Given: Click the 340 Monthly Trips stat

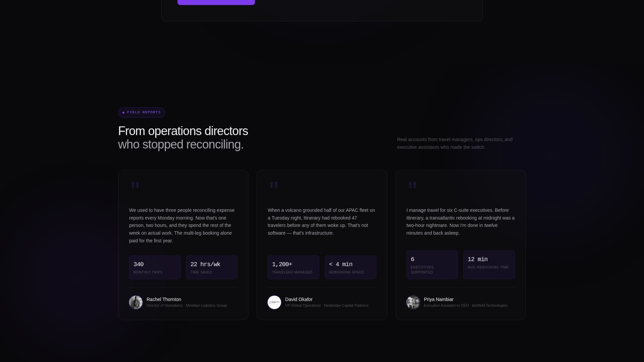Looking at the screenshot, I should click(x=155, y=267).
